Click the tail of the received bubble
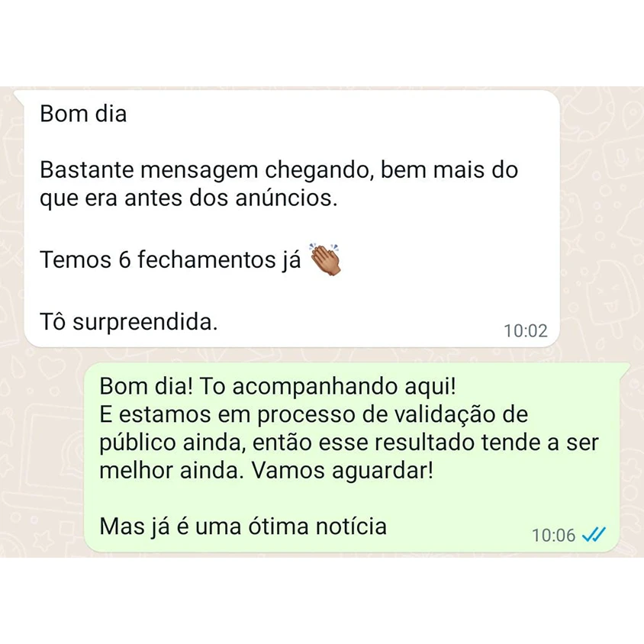The width and height of the screenshot is (644, 644). [19, 95]
